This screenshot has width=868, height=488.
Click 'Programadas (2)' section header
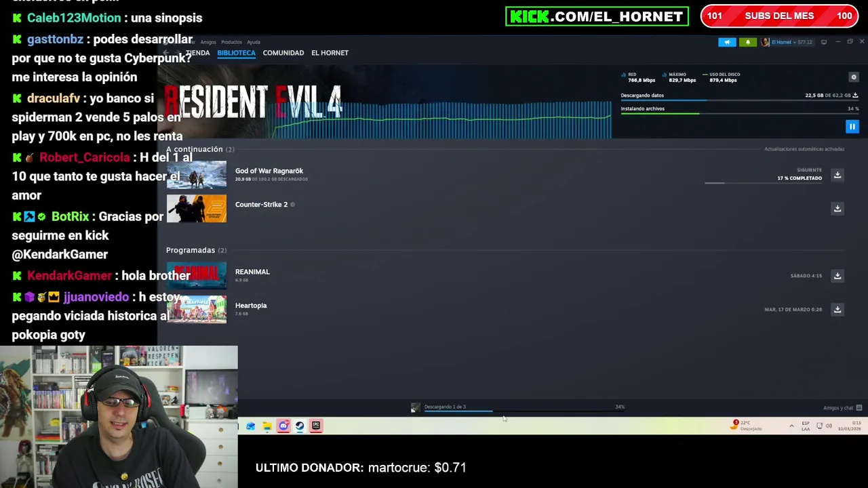click(196, 250)
